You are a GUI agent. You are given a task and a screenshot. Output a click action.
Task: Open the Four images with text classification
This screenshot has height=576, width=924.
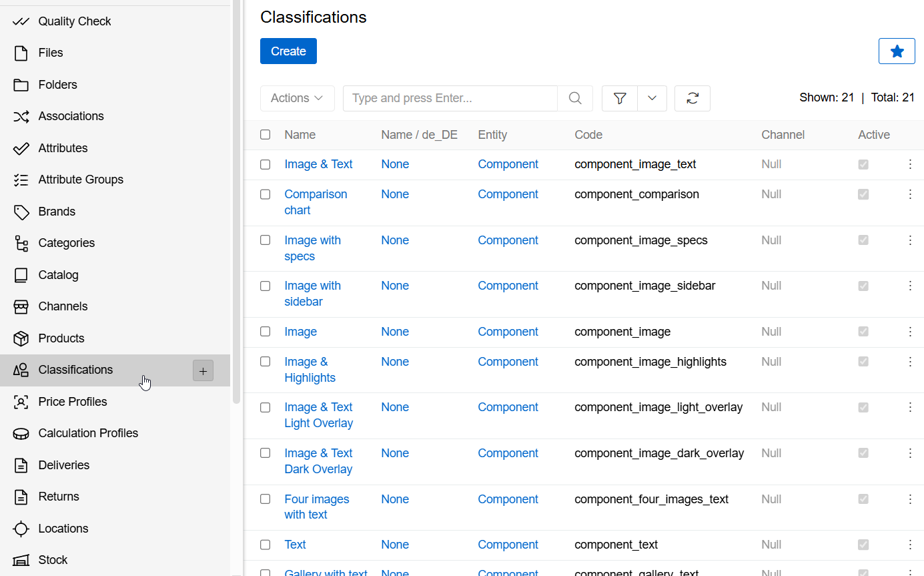pos(317,507)
